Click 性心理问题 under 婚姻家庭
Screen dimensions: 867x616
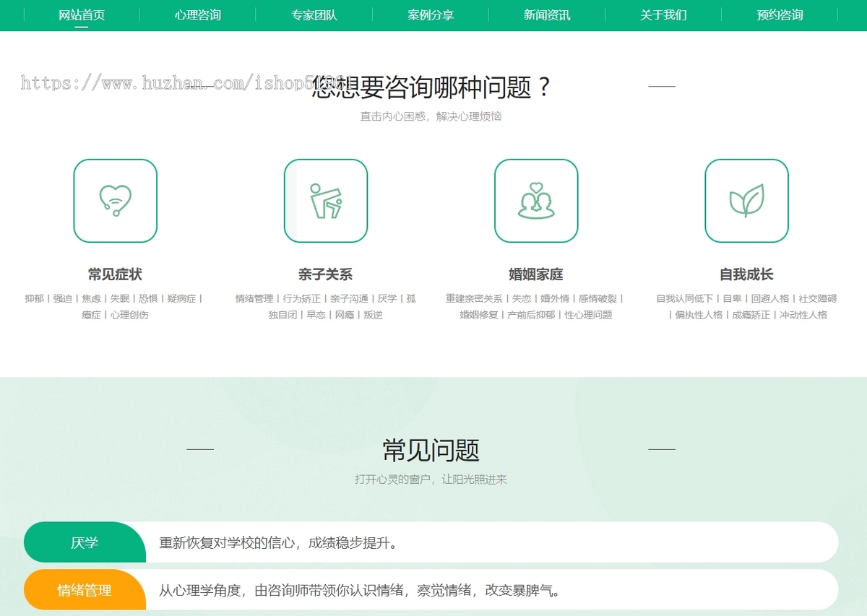[x=589, y=315]
